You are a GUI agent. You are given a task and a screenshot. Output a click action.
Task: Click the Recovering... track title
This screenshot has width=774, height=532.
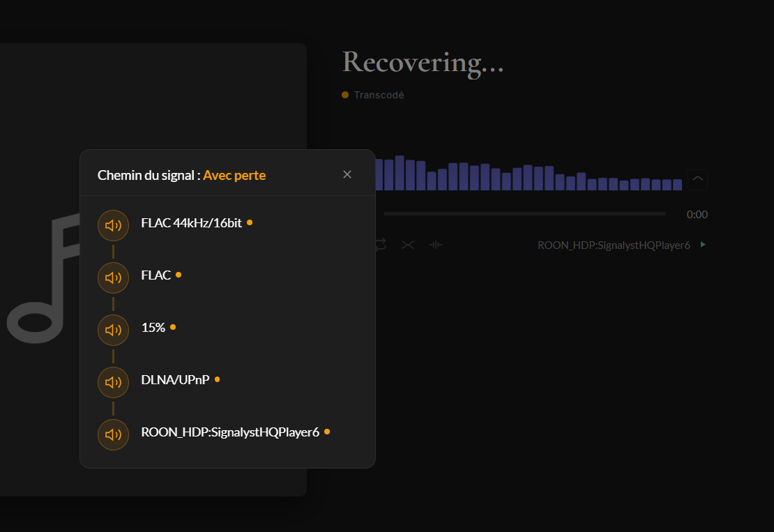(x=423, y=63)
